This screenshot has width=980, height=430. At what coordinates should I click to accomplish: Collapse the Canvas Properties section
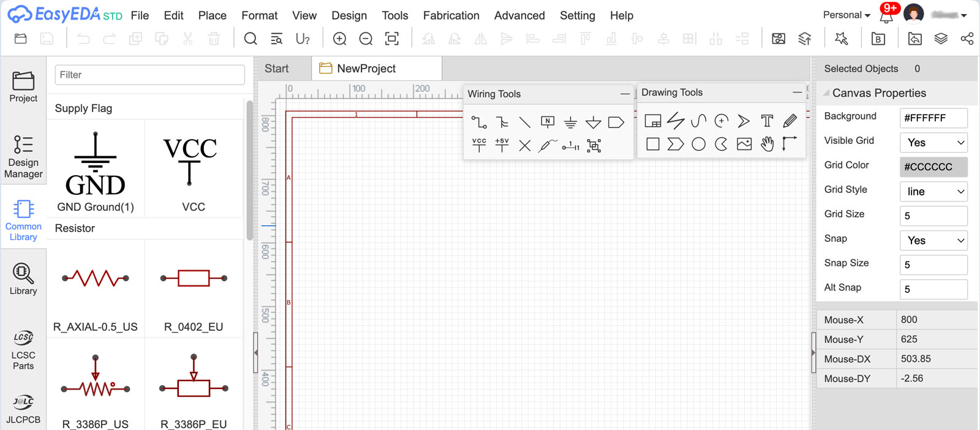826,93
